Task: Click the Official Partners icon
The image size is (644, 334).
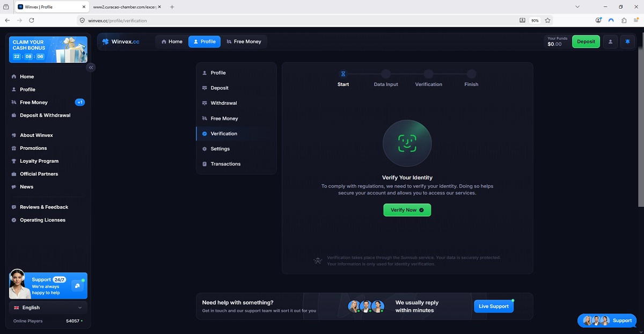Action: point(14,174)
